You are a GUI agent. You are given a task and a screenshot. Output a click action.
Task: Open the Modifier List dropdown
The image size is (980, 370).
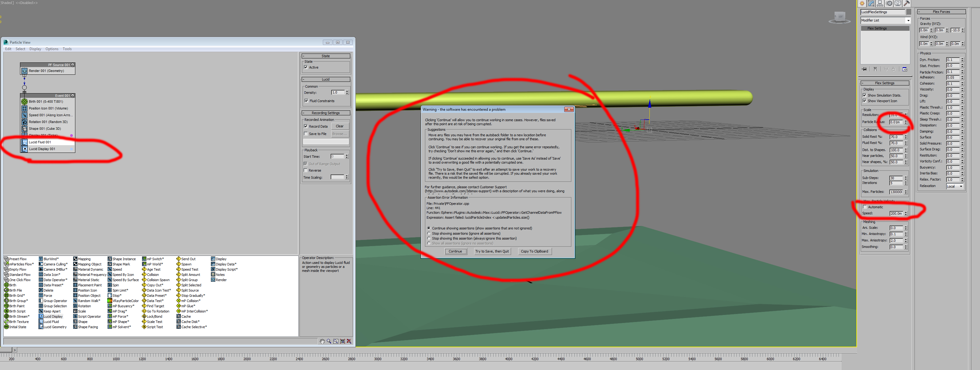point(908,21)
